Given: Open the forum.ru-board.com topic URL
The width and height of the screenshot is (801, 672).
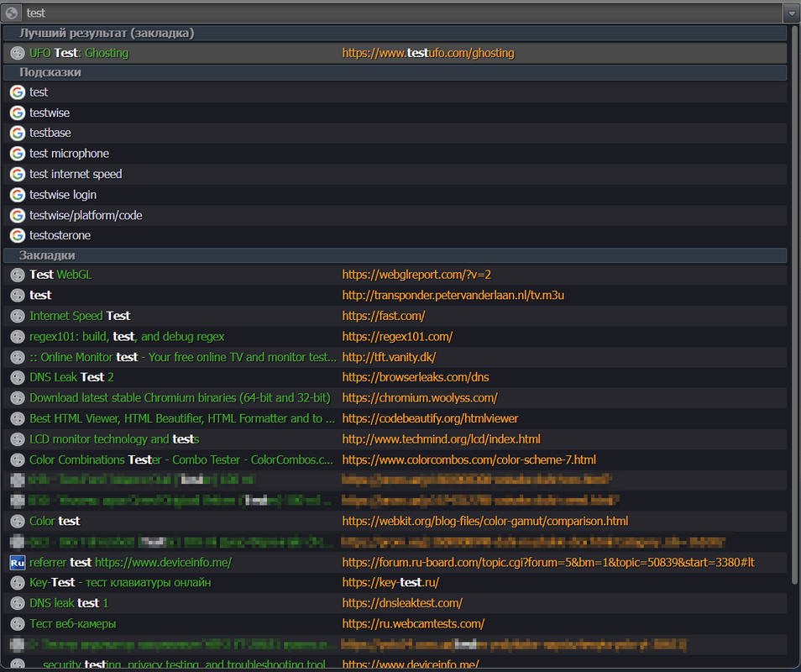Looking at the screenshot, I should 548,563.
